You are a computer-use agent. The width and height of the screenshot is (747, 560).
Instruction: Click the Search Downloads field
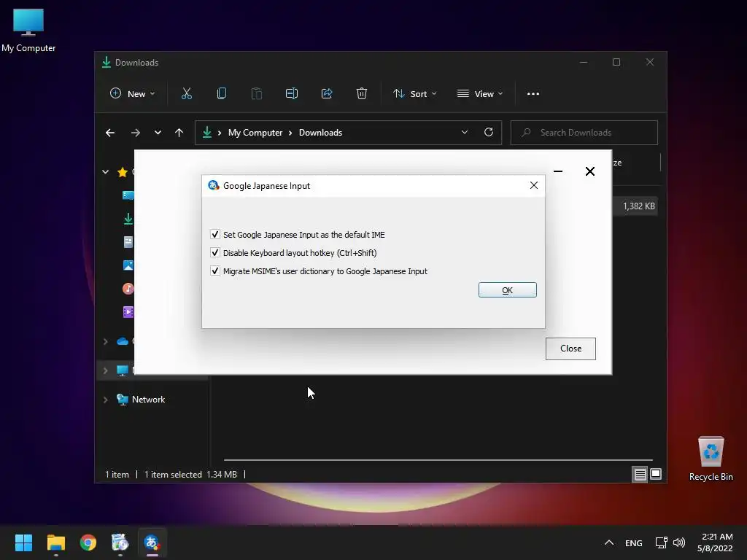tap(584, 133)
